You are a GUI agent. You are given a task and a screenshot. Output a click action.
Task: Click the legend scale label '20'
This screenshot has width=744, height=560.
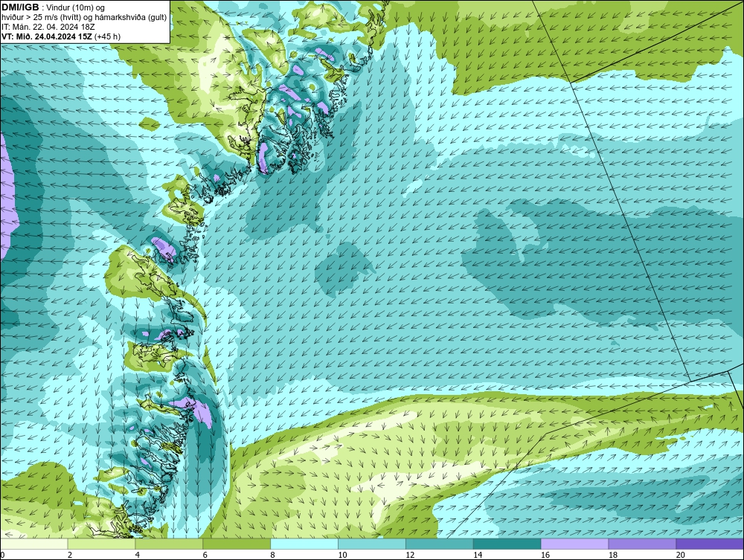[681, 555]
